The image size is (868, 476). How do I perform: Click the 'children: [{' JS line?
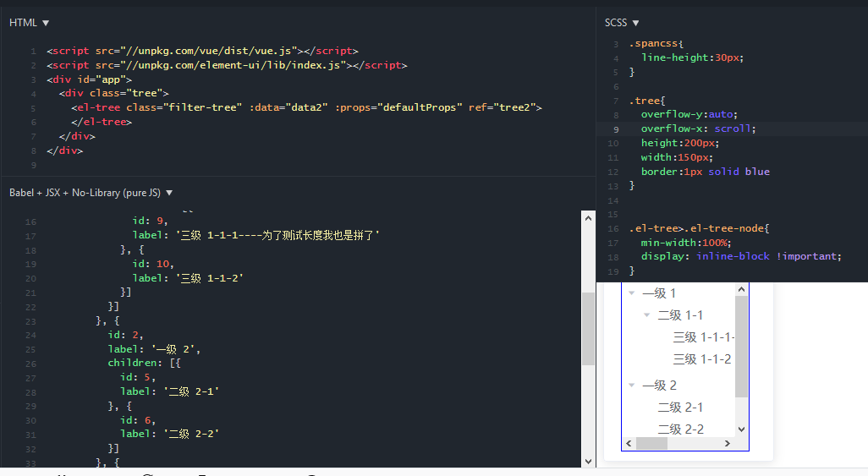[144, 363]
